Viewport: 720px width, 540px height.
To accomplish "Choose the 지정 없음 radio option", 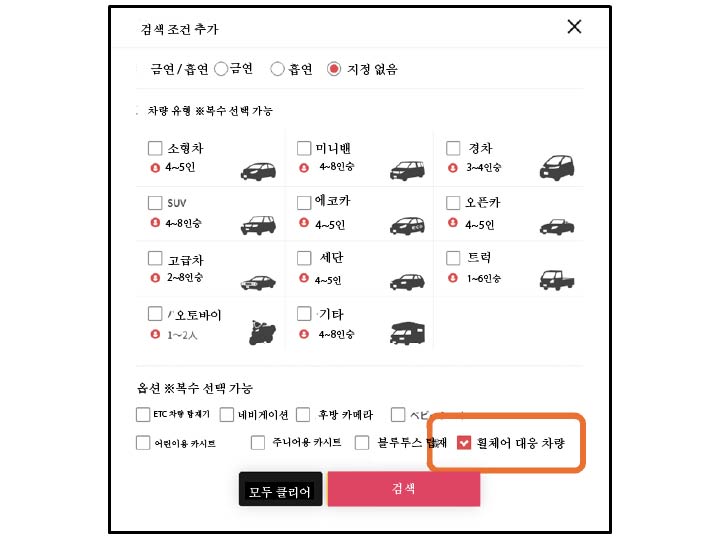I will (x=334, y=69).
